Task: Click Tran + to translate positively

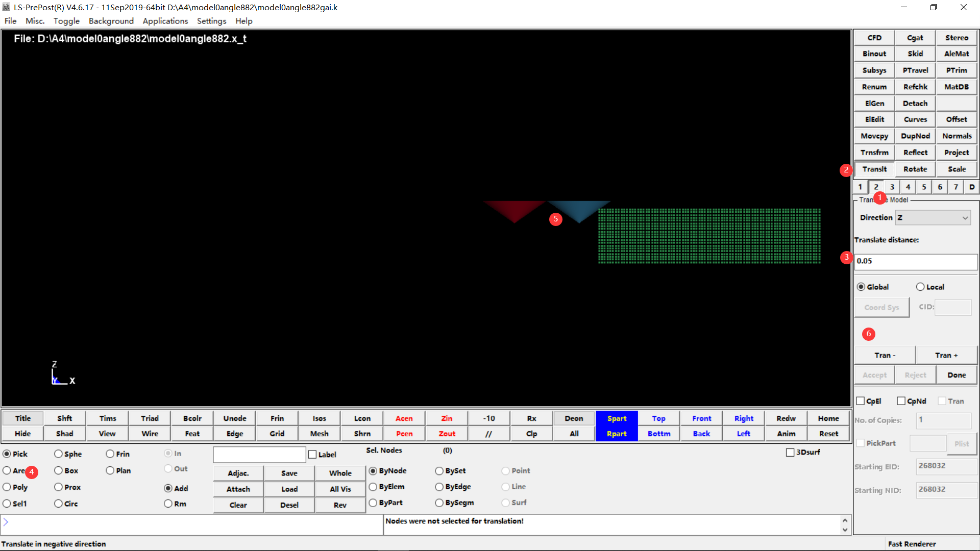Action: click(946, 355)
